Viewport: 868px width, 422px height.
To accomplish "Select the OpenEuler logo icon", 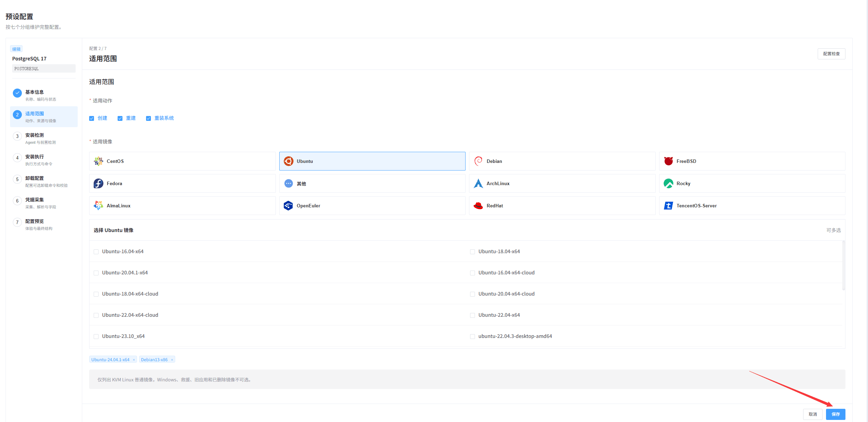I will [288, 206].
